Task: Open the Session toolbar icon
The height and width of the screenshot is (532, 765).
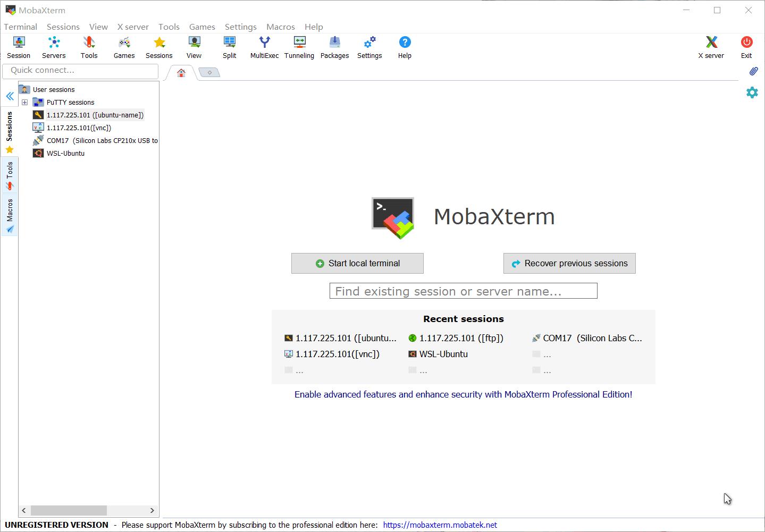Action: click(19, 47)
